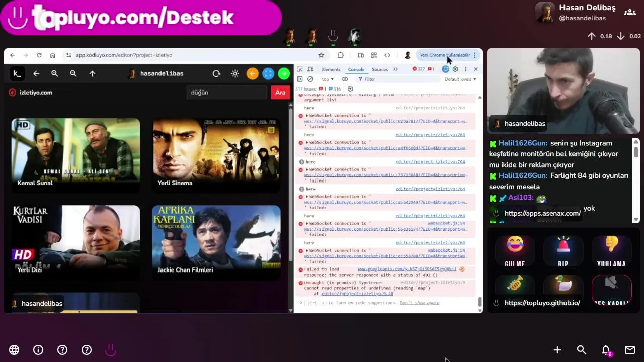Click the 322 errors counter in DevTools
Image resolution: width=644 pixels, height=362 pixels.
tap(419, 69)
